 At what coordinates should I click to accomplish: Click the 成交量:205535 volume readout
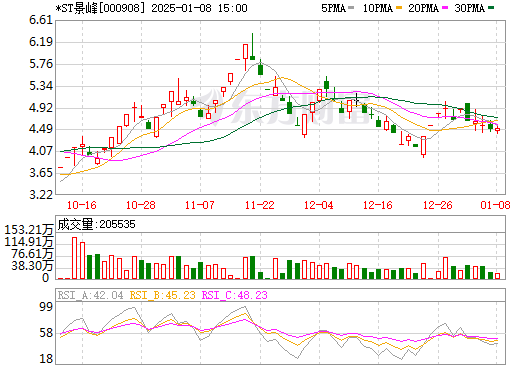pos(96,224)
